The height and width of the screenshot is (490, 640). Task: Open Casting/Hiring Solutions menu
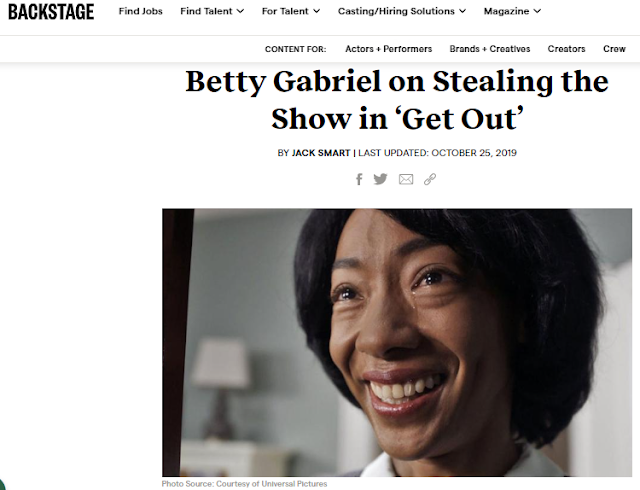coord(396,11)
